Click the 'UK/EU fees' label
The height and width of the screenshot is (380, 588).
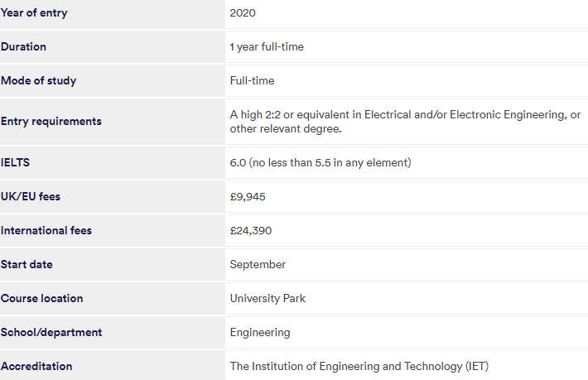(x=31, y=196)
